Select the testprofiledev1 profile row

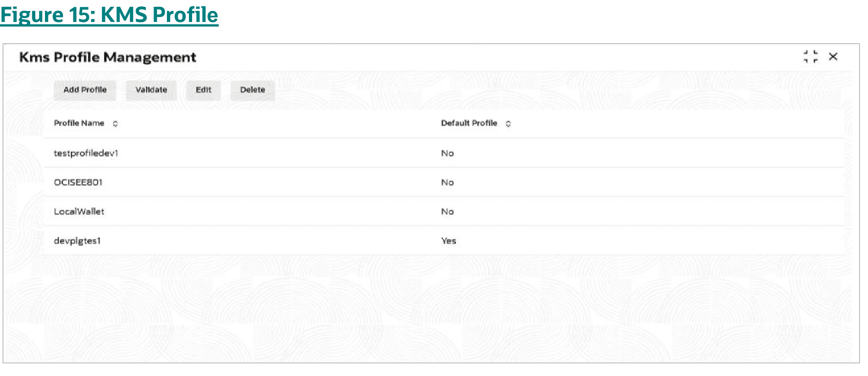tap(86, 153)
